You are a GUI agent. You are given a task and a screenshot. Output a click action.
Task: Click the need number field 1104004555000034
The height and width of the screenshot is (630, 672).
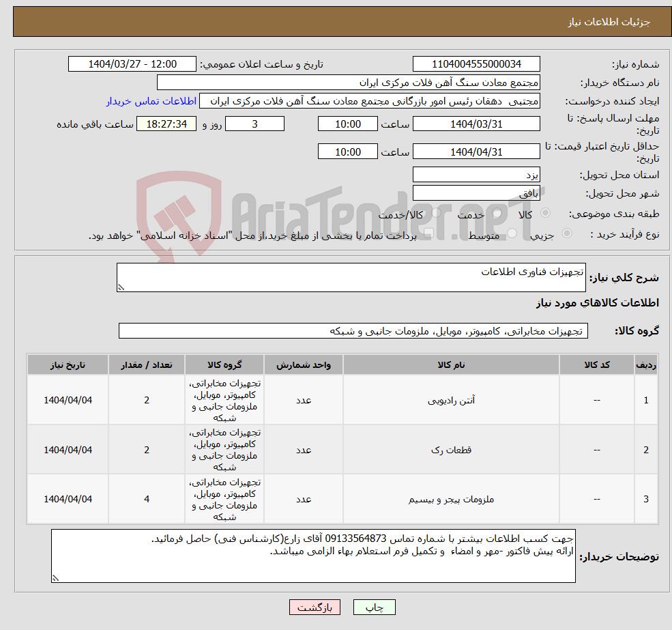point(476,64)
